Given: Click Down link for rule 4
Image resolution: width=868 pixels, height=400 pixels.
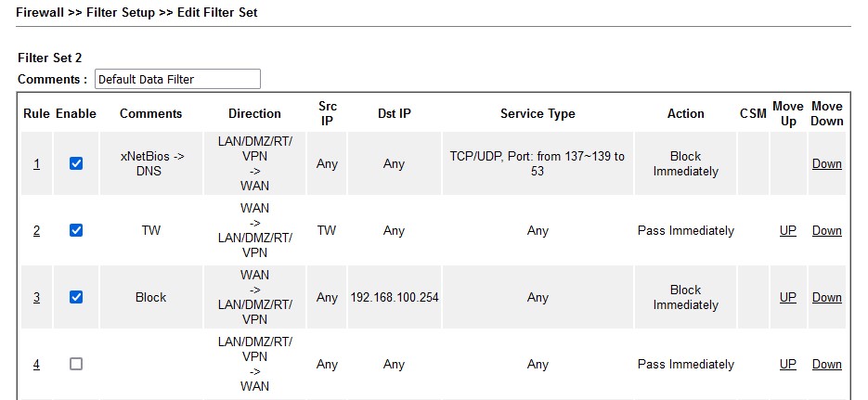Looking at the screenshot, I should click(826, 365).
